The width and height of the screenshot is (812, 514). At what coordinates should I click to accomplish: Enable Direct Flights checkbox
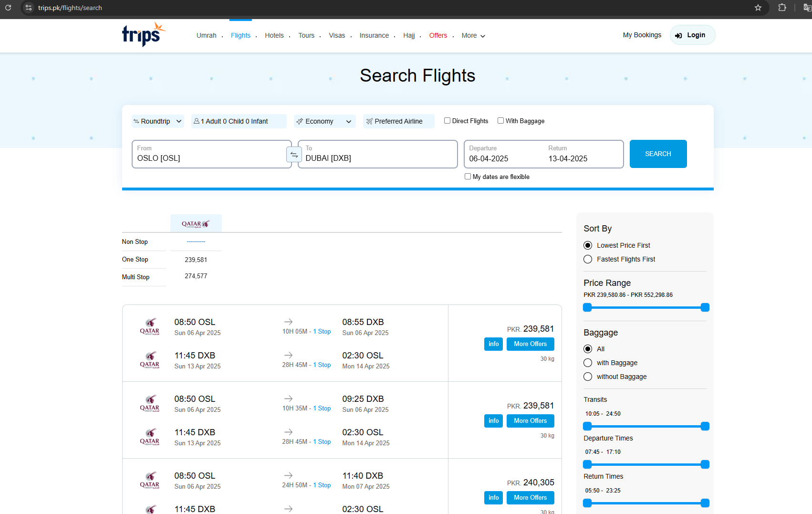click(447, 121)
